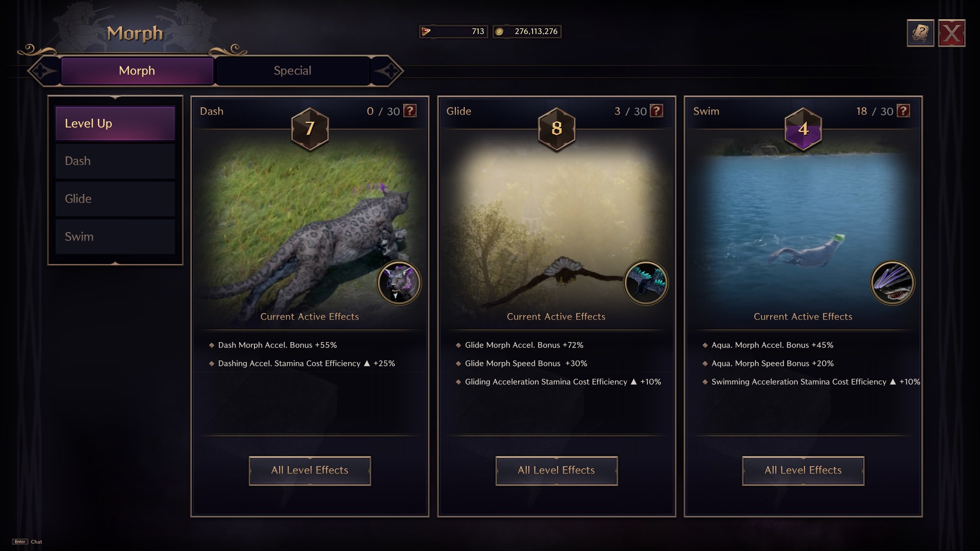Choose Dash in the left sidebar
Screen dimensions: 980x551
115,161
